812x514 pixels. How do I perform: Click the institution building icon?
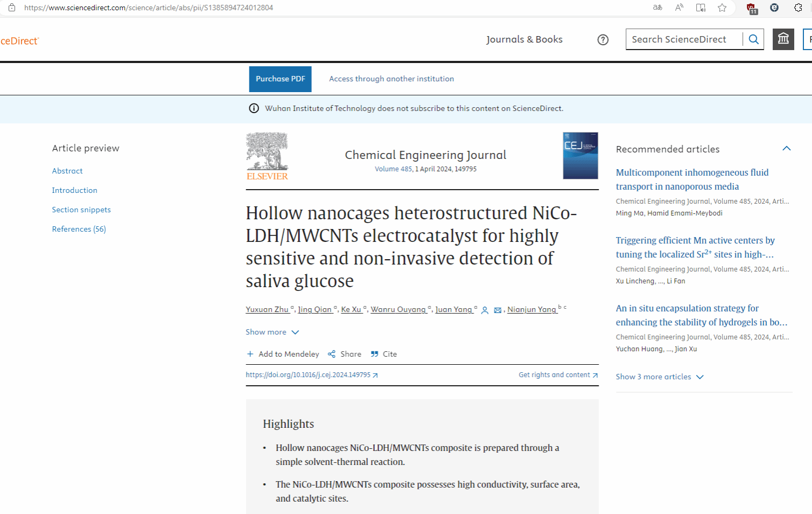point(783,39)
